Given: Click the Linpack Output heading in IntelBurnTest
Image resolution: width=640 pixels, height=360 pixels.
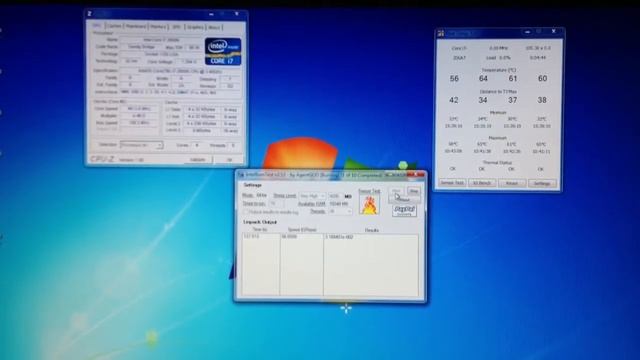Looking at the screenshot, I should 260,222.
